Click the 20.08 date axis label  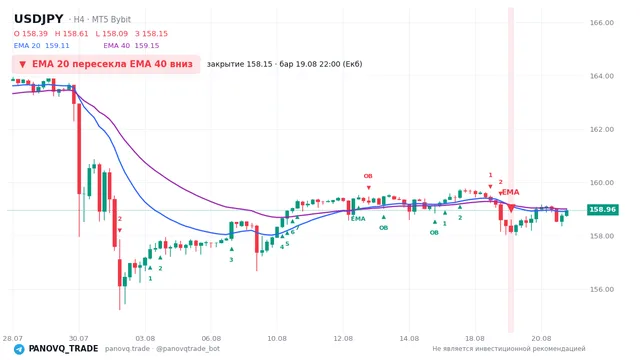[x=541, y=338]
